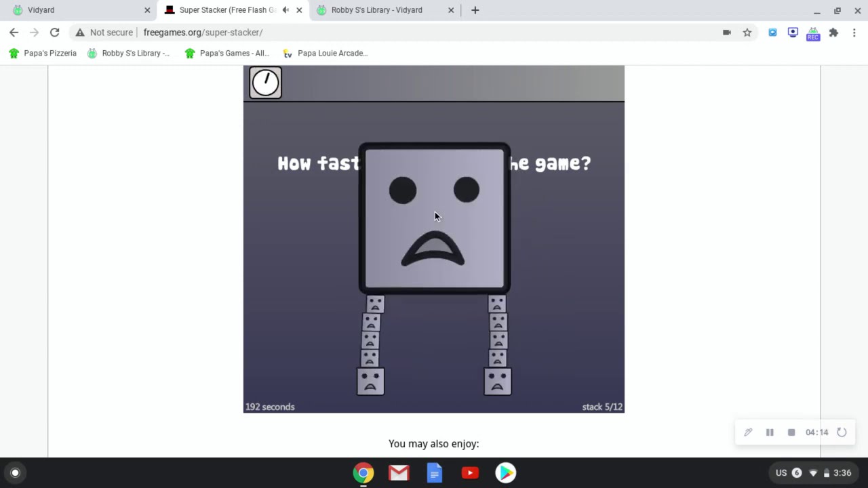Open the Papa's Games - All bookmark
Viewport: 868px width, 488px height.
pos(226,53)
